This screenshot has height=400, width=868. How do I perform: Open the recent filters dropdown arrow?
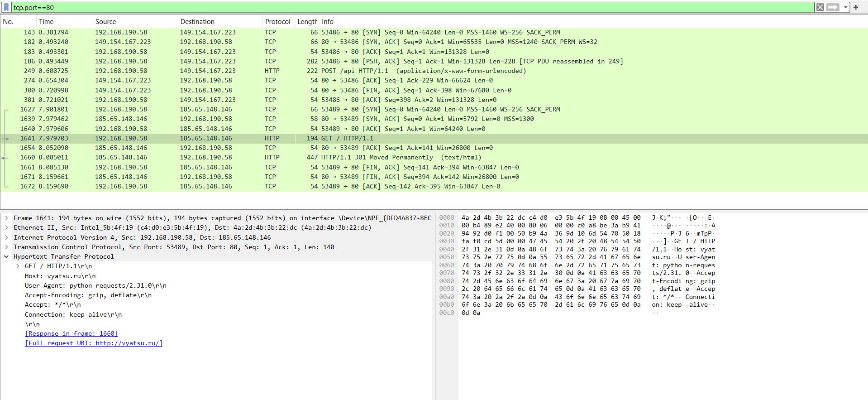pos(845,7)
